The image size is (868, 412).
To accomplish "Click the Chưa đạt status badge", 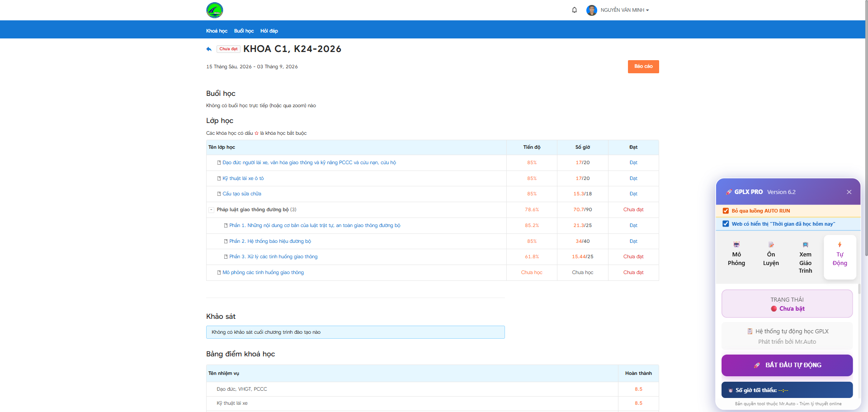I will (x=228, y=49).
